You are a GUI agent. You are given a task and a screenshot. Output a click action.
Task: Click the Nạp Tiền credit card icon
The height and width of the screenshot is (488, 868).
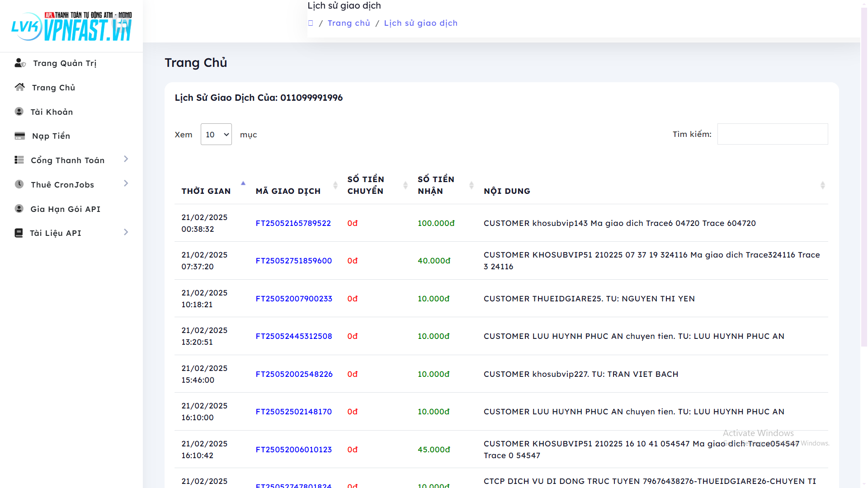pos(19,136)
